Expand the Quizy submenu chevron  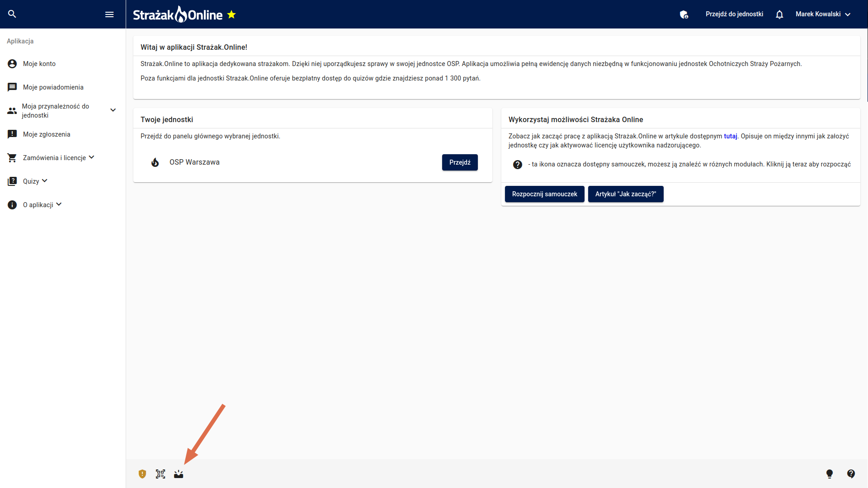(45, 181)
